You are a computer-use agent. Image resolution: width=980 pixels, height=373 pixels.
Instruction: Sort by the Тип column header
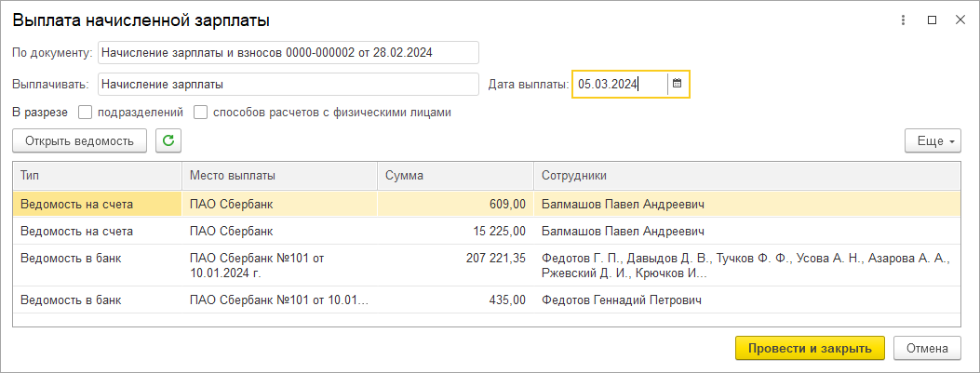[x=98, y=176]
